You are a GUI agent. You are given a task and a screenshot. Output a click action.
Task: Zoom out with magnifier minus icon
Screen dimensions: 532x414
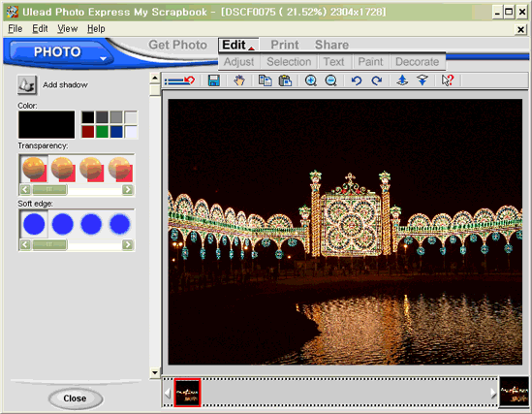330,80
